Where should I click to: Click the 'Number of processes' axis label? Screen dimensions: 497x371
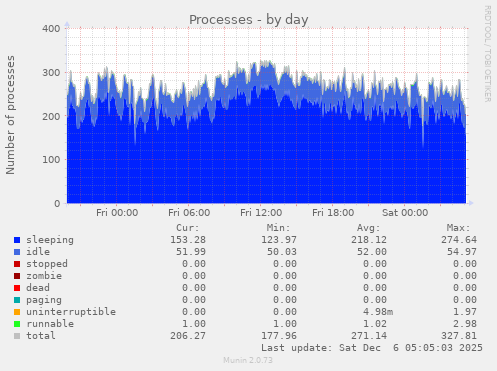(x=10, y=115)
